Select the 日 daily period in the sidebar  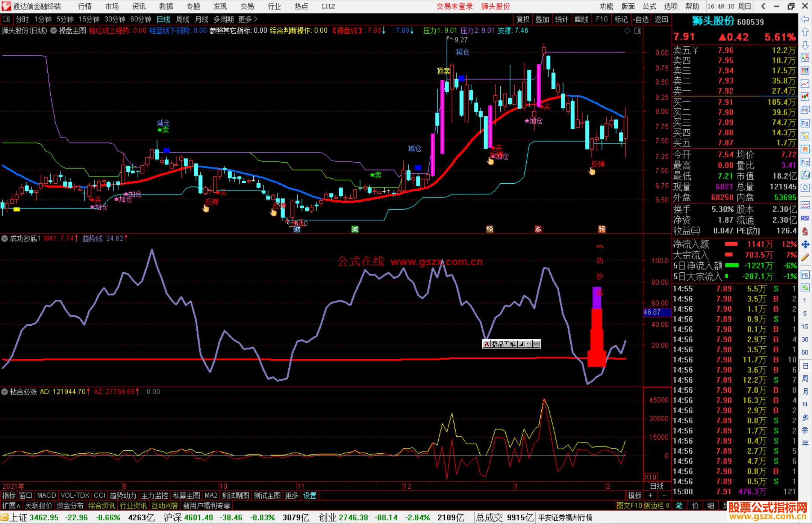[x=805, y=366]
